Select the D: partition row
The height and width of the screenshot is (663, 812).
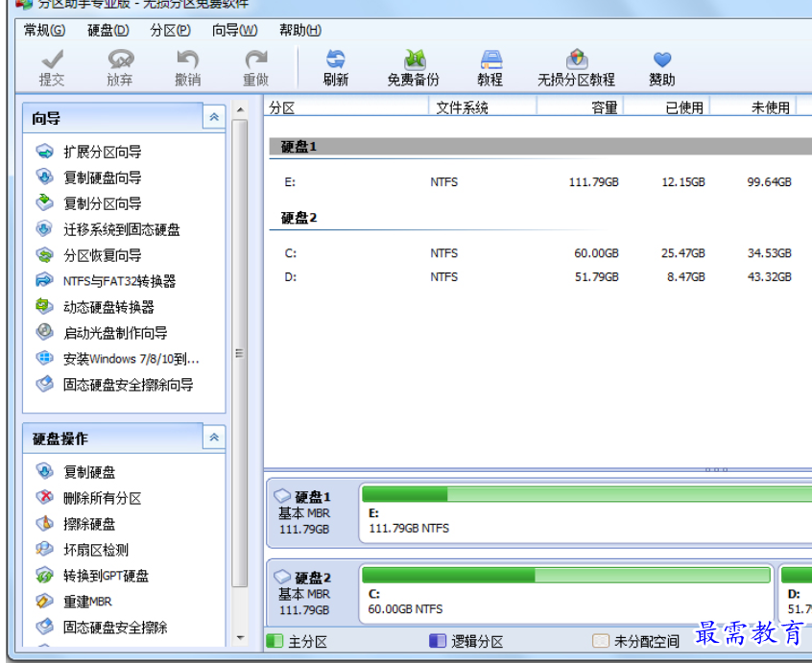[x=540, y=277]
